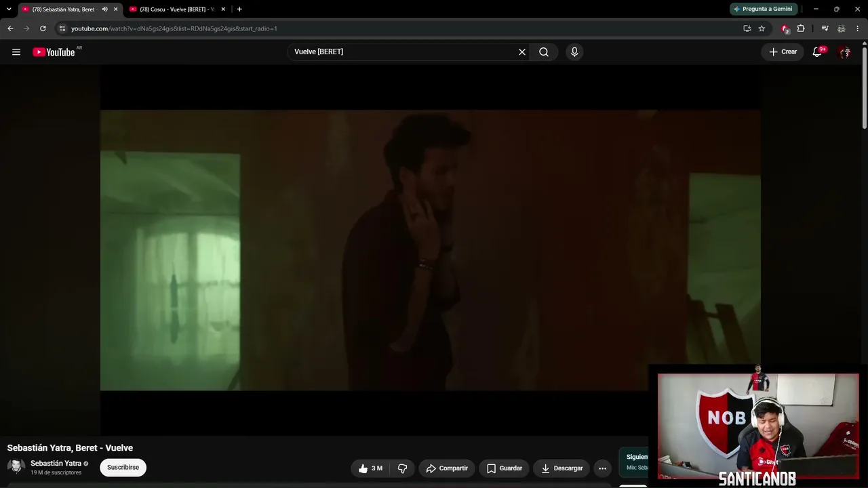Open the Sebastián Yatra channel name link
868x488 pixels.
pyautogui.click(x=56, y=464)
